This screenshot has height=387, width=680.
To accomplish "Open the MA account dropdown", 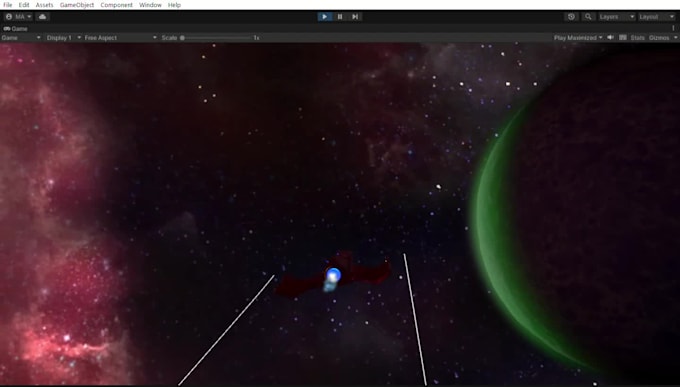I will [18, 16].
